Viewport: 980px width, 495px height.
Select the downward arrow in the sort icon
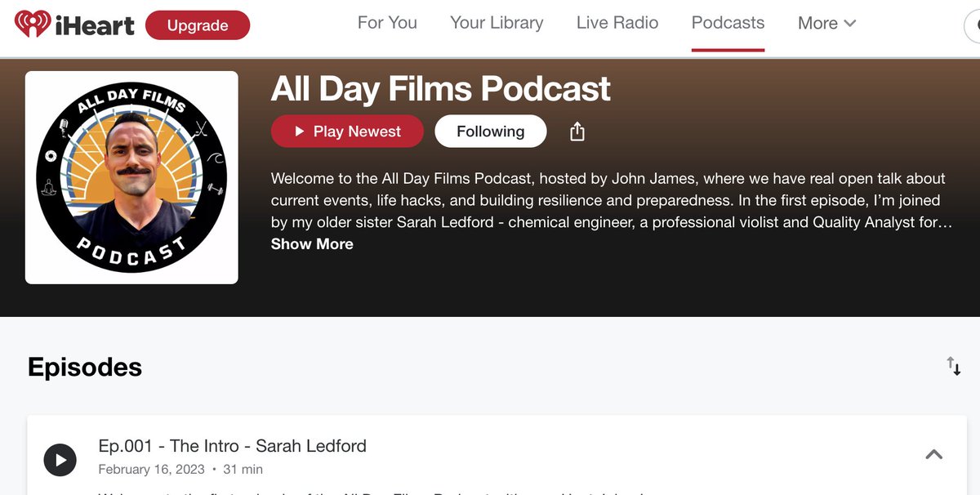point(957,368)
